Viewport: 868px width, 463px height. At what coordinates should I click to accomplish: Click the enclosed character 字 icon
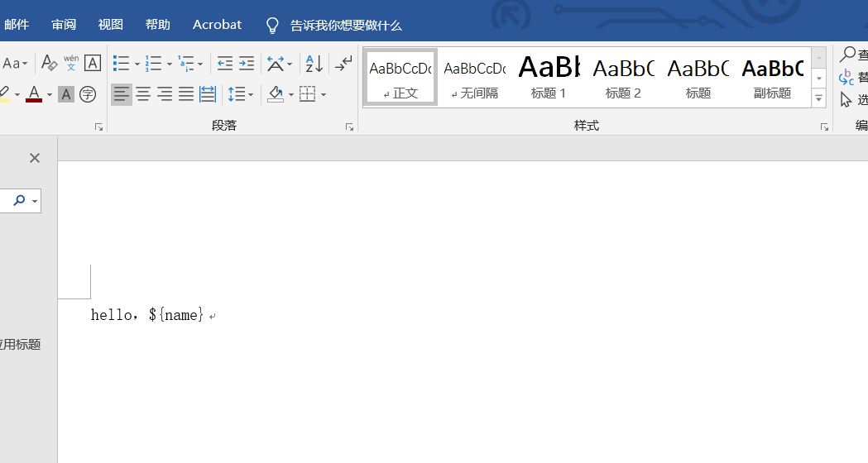[88, 94]
